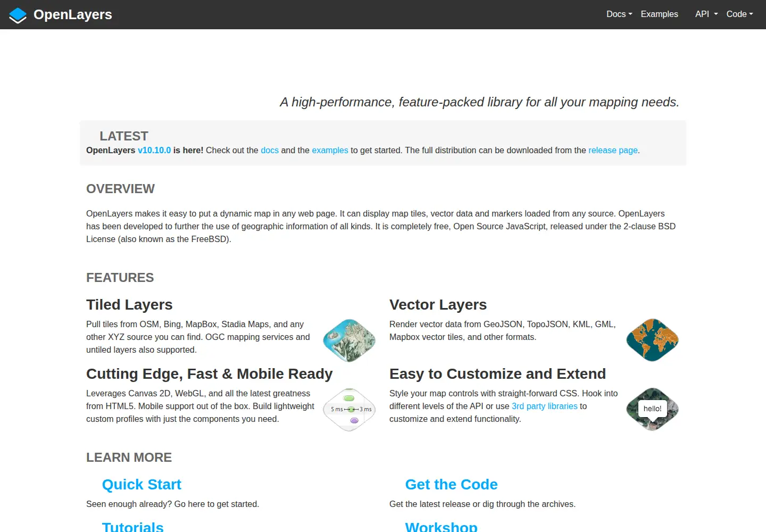The image size is (766, 532).
Task: Open the Tutorials link
Action: tap(133, 526)
